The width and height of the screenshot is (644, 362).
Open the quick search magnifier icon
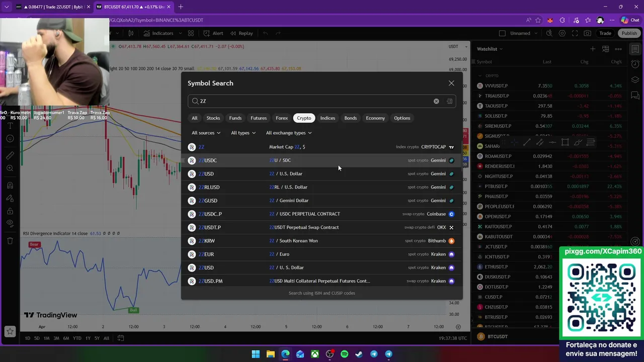click(x=549, y=33)
